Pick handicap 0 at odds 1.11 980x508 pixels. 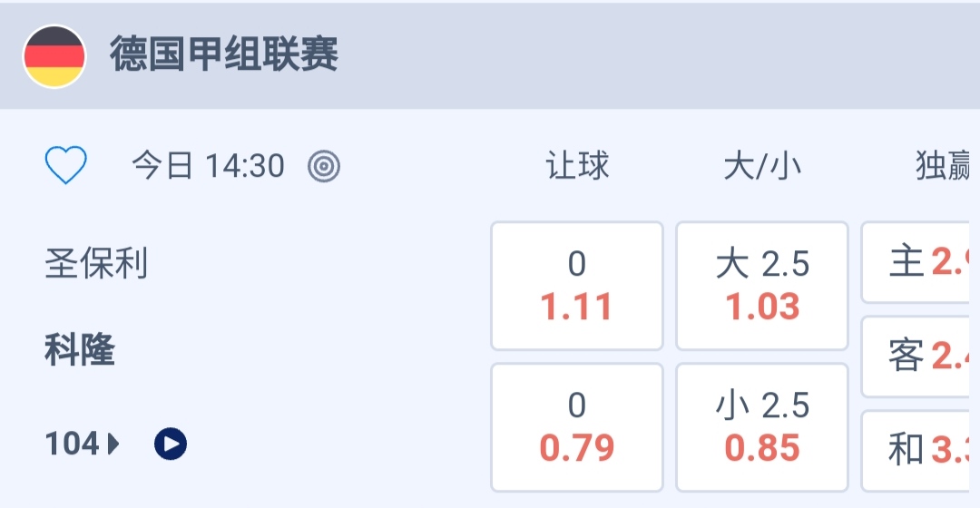coord(577,286)
